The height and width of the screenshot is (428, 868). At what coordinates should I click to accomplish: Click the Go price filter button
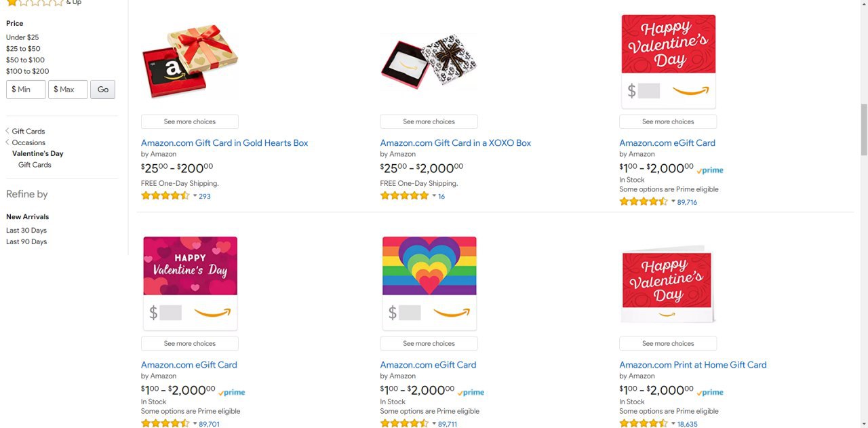tap(103, 90)
